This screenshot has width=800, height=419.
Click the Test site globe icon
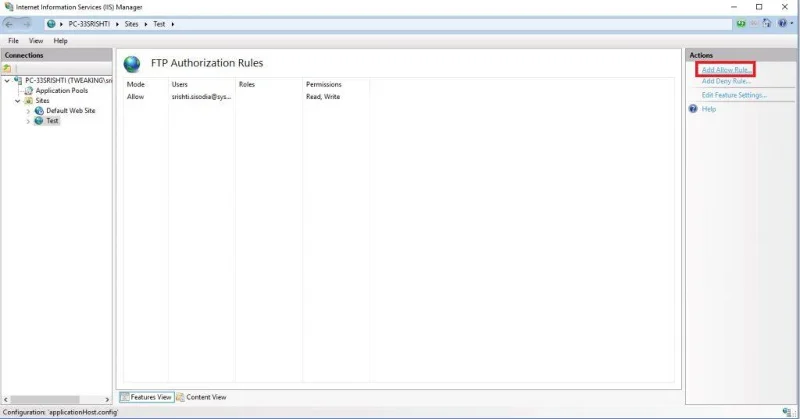pyautogui.click(x=39, y=121)
